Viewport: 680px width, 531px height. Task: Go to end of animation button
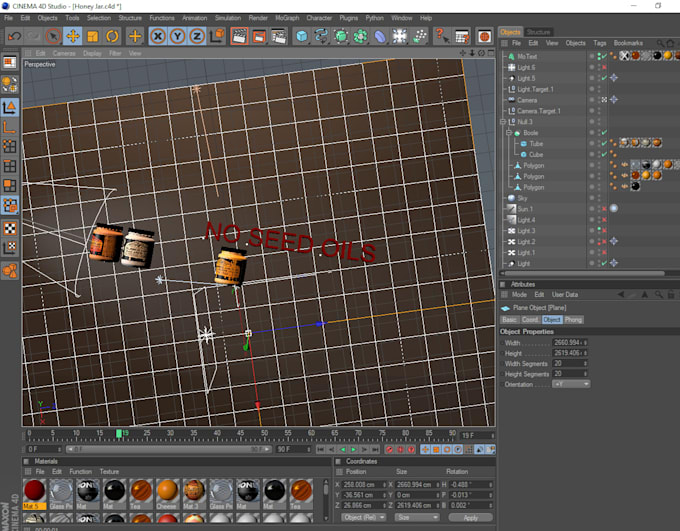[x=375, y=449]
